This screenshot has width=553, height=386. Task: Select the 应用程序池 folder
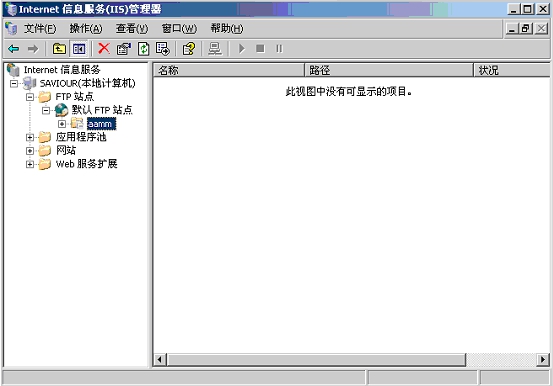(x=81, y=137)
